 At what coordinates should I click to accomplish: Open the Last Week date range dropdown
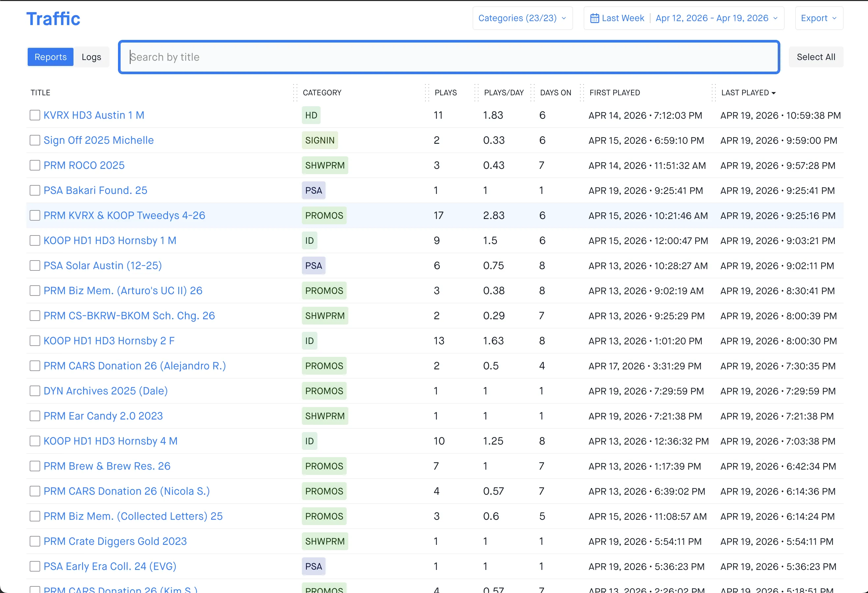[x=683, y=18]
